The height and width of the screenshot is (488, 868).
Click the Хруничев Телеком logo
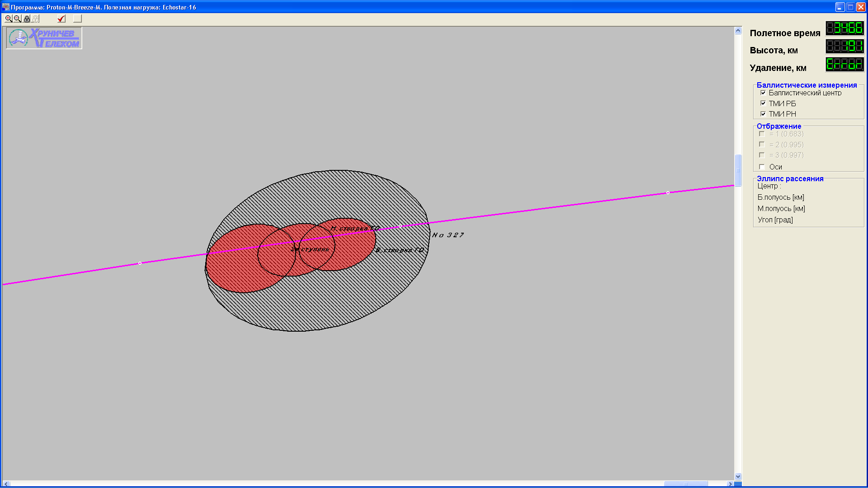(44, 38)
